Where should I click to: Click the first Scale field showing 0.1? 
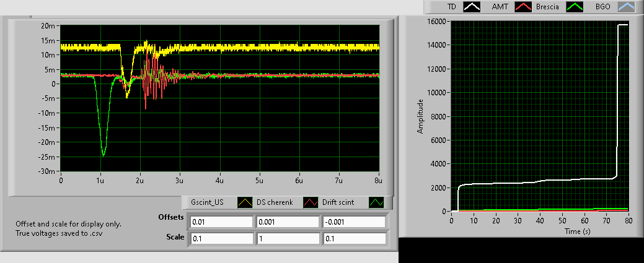[x=221, y=238]
